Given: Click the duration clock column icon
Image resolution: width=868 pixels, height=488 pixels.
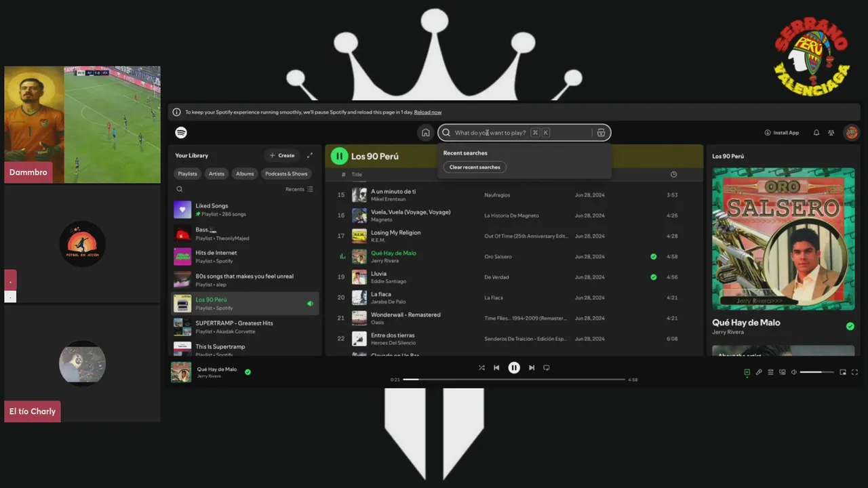Looking at the screenshot, I should tap(673, 174).
